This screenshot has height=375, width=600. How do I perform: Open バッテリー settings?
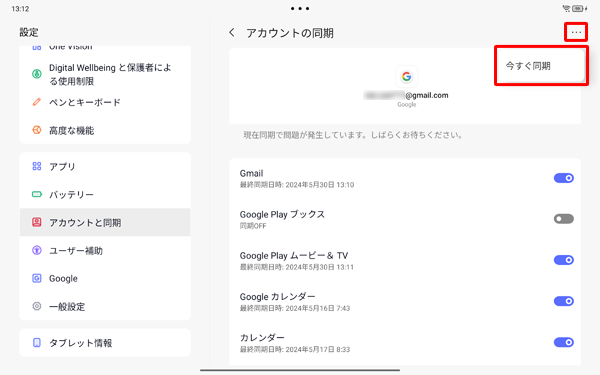click(105, 194)
